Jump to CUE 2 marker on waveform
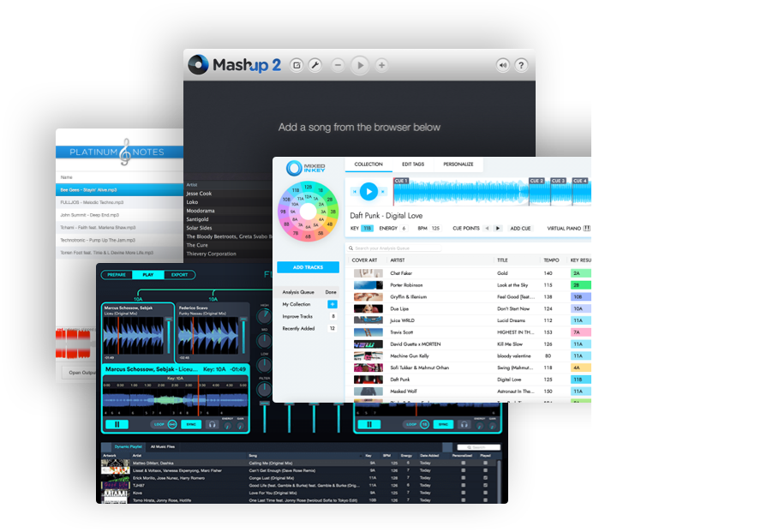Viewport: 761px width, 532px height. [536, 181]
